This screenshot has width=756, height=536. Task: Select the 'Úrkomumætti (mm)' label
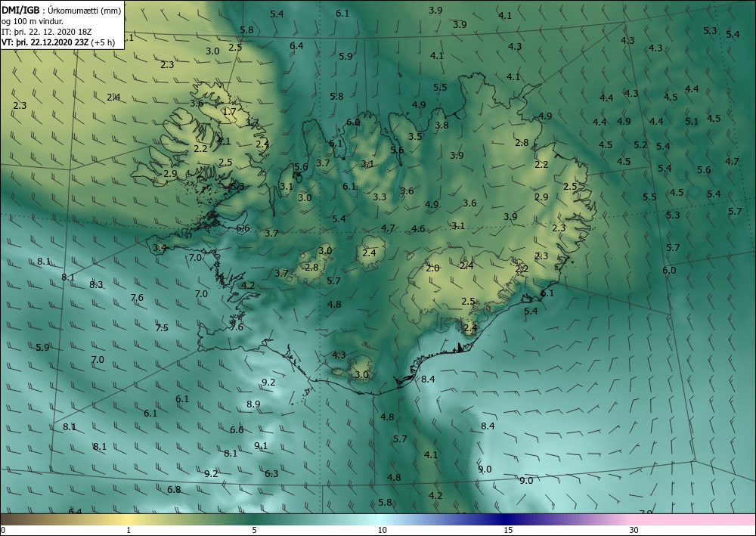point(85,10)
